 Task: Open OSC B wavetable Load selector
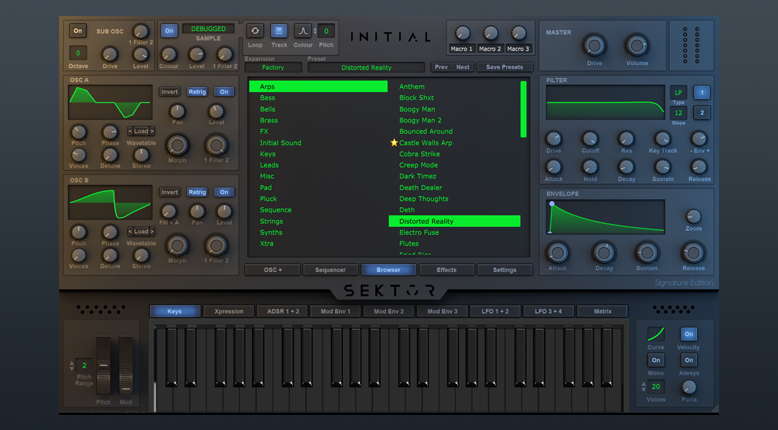141,232
